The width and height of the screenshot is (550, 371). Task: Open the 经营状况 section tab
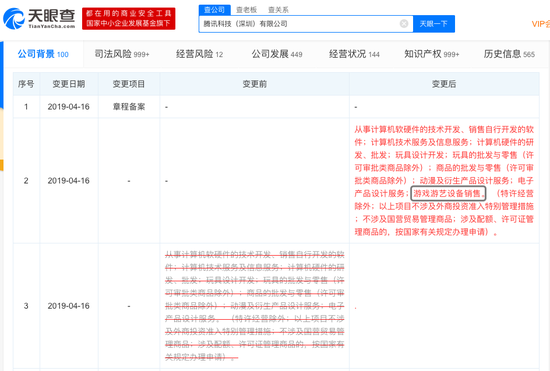(354, 54)
